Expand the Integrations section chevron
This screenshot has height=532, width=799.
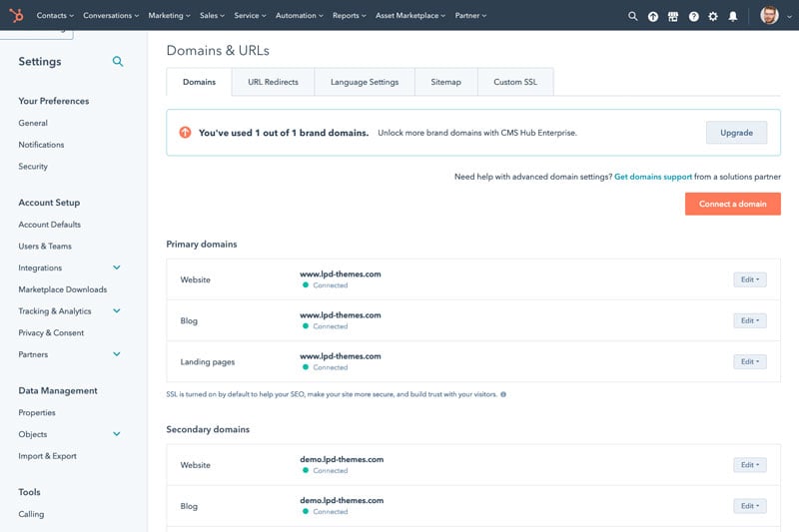pyautogui.click(x=117, y=267)
